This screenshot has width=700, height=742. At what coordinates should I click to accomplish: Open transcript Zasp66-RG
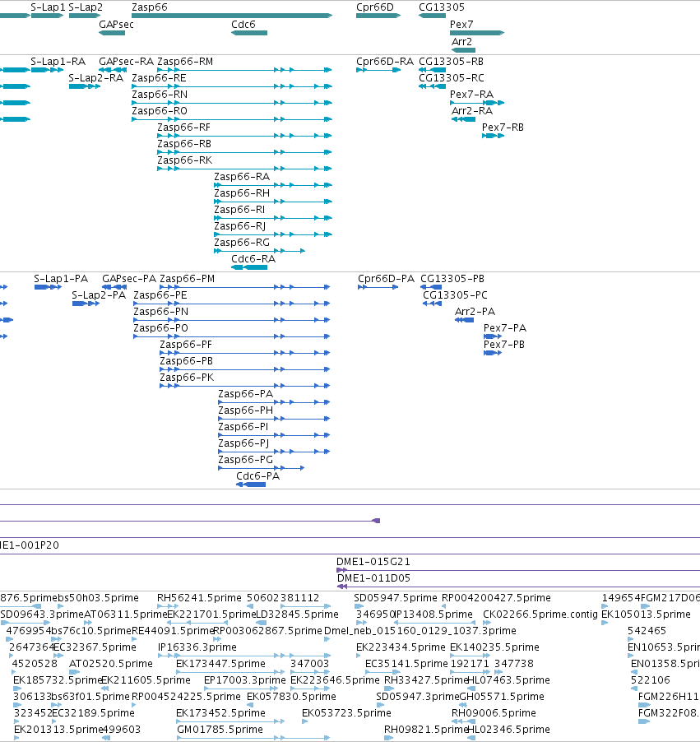pyautogui.click(x=242, y=243)
